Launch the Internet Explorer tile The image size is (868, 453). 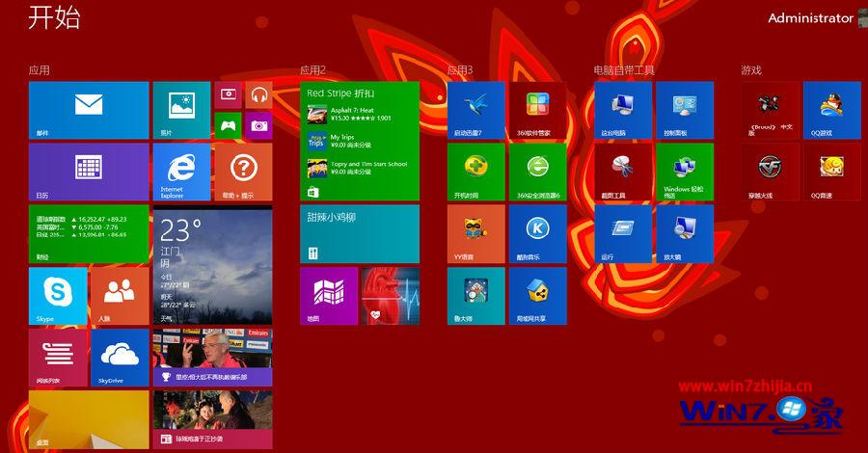[180, 172]
